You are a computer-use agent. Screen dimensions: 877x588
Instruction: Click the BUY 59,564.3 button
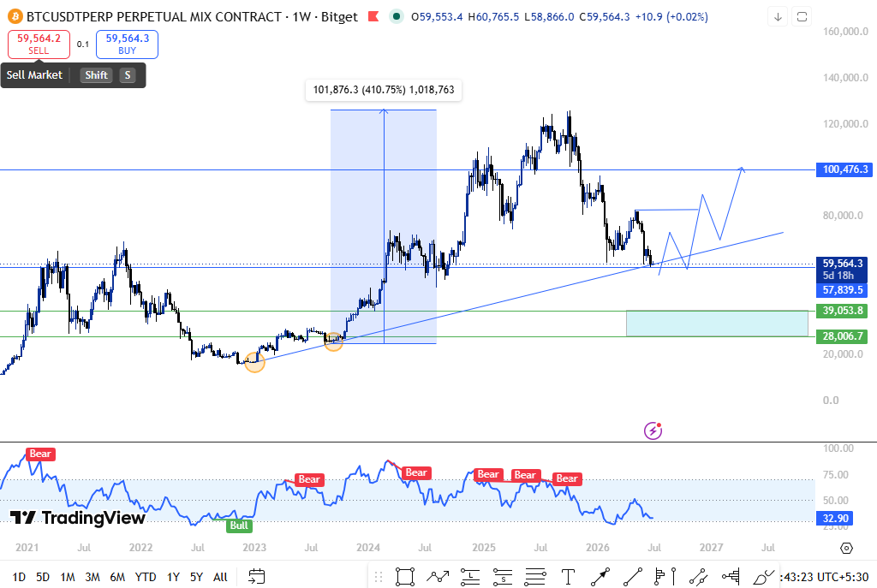pos(127,45)
